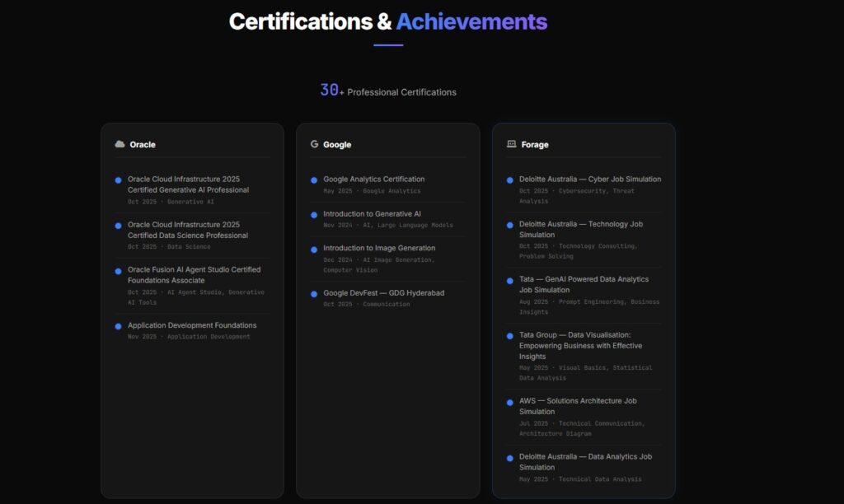Select Application Development Foundations entry
This screenshot has width=844, height=504.
pos(192,331)
